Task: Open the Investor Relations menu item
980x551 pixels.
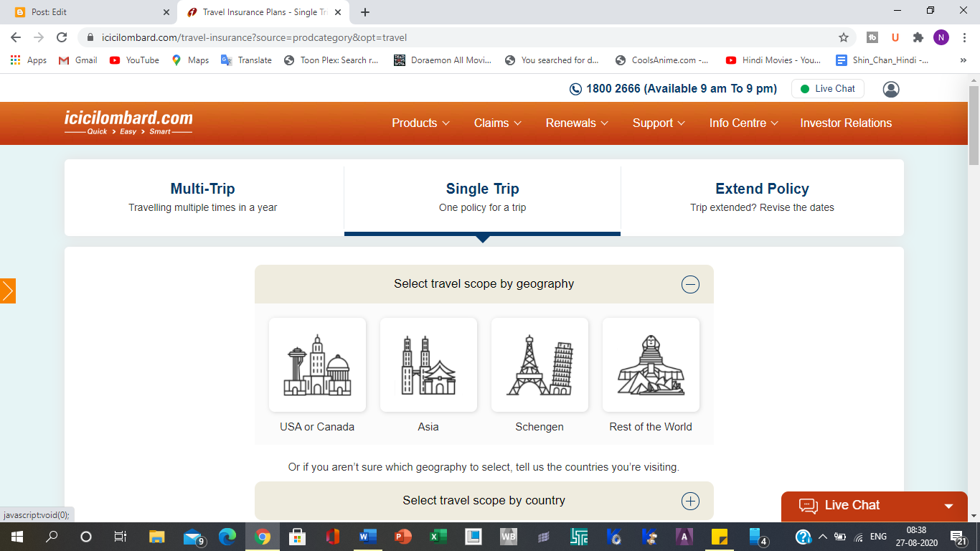Action: point(846,123)
